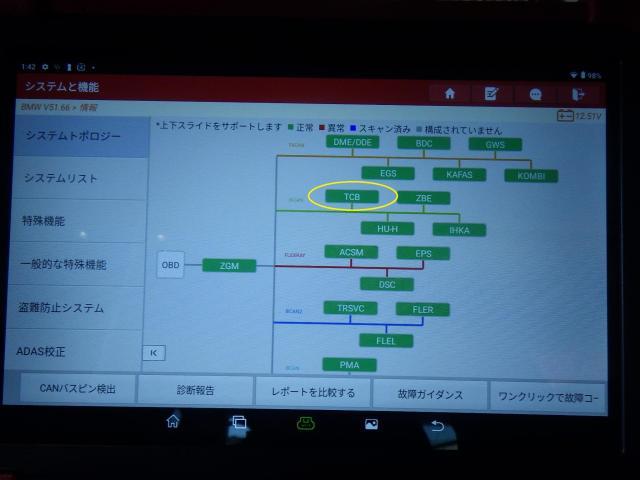
Task: Open the edit/notes icon in header
Action: coord(491,94)
